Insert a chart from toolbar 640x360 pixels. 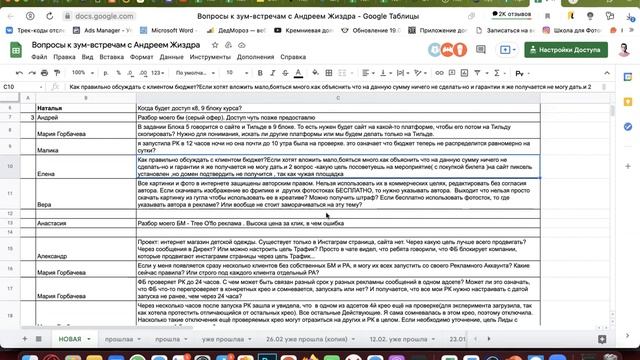[464, 73]
